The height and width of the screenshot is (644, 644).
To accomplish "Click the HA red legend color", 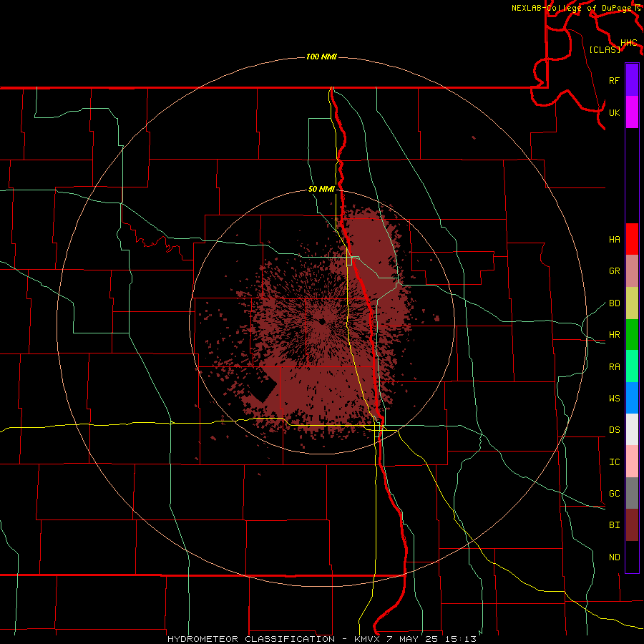I will coord(632,239).
